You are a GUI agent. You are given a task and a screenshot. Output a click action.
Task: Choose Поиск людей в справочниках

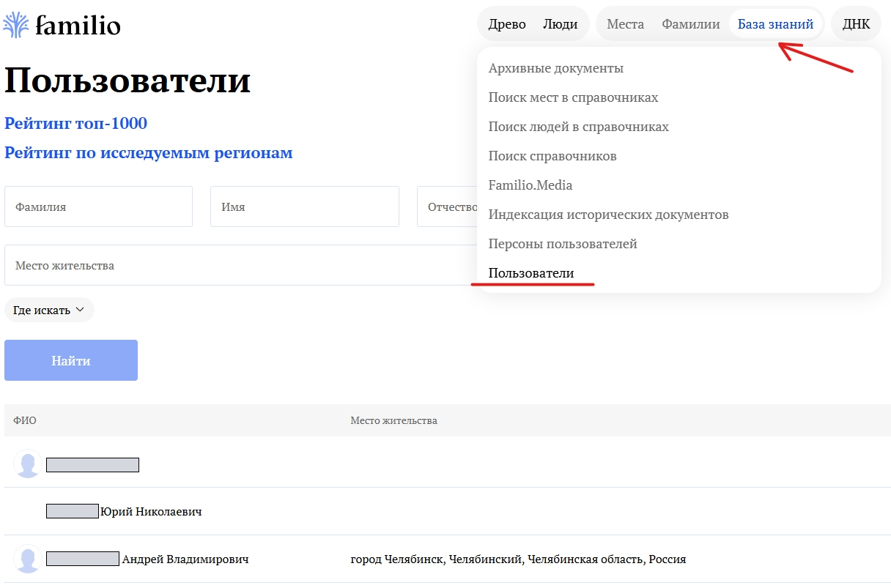click(x=578, y=127)
